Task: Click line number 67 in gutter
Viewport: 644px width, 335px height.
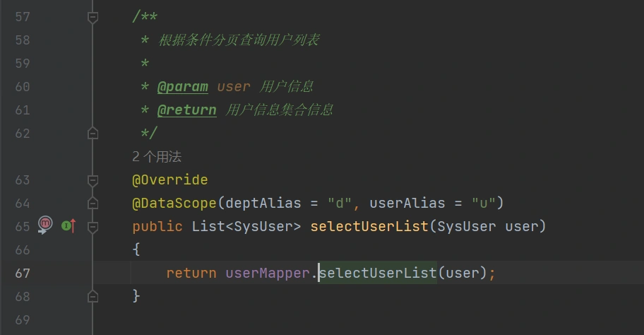Action: (x=22, y=273)
